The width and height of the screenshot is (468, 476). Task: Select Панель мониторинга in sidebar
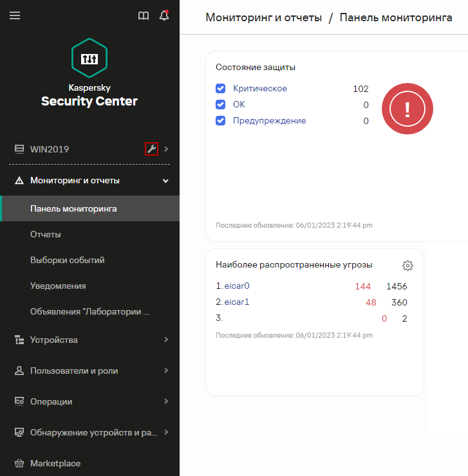[x=89, y=208]
